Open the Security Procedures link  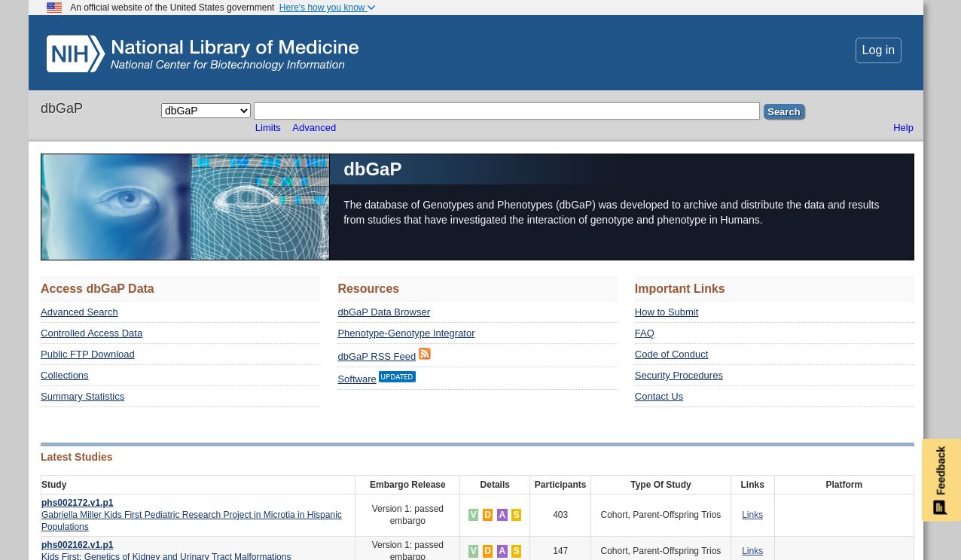click(679, 376)
